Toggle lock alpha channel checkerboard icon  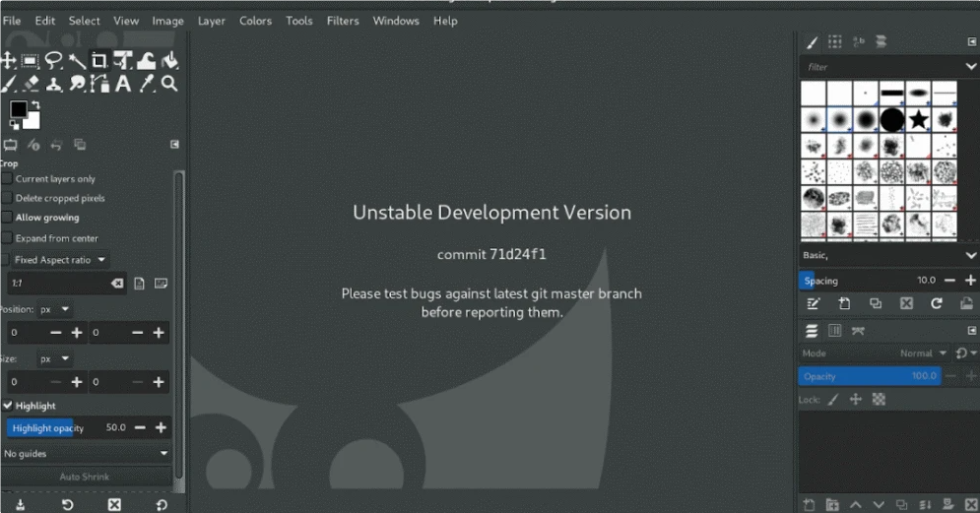click(879, 400)
